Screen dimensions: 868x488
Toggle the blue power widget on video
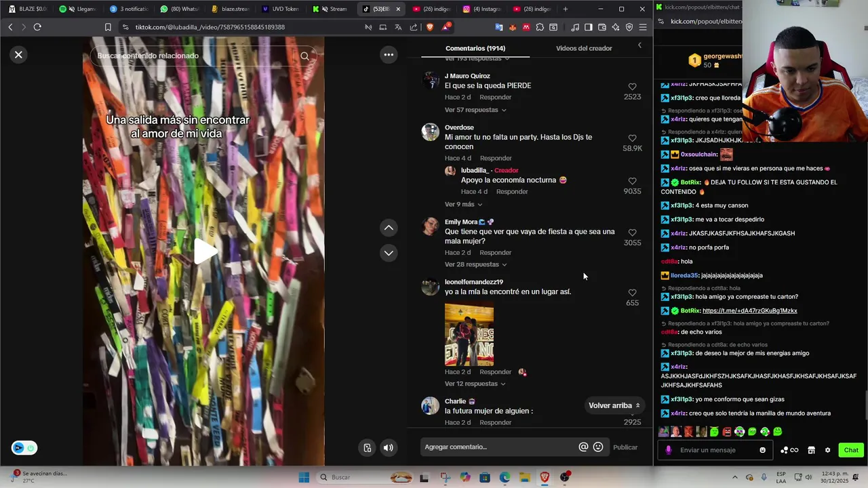click(x=24, y=448)
